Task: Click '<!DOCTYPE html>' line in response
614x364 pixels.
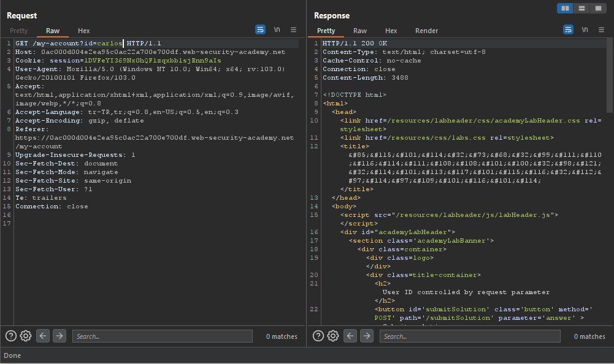Action: (355, 95)
